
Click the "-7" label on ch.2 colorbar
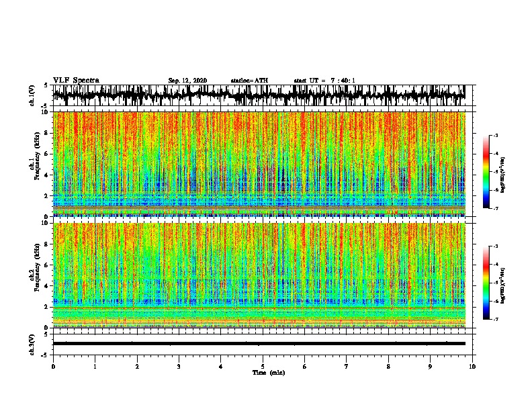495,319
